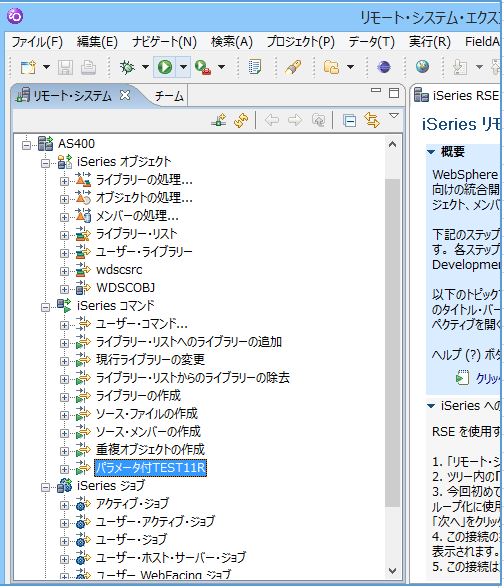Select ユーザー・ライブラリー tree item
The width and height of the screenshot is (504, 588).
(144, 252)
